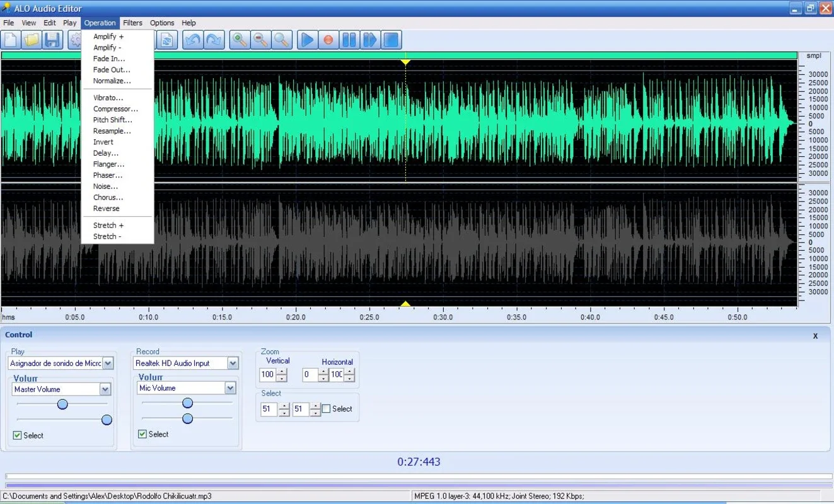Close the Control panel with the X

815,336
